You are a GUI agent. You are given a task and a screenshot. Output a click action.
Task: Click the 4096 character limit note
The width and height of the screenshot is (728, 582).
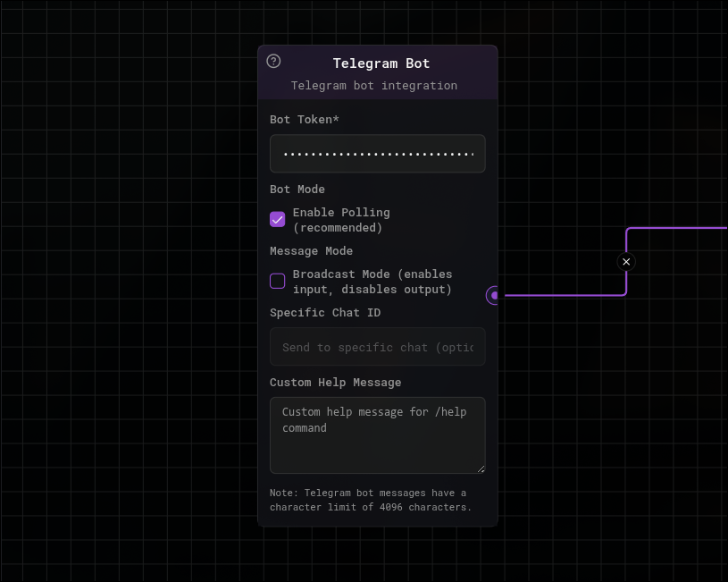coord(371,500)
